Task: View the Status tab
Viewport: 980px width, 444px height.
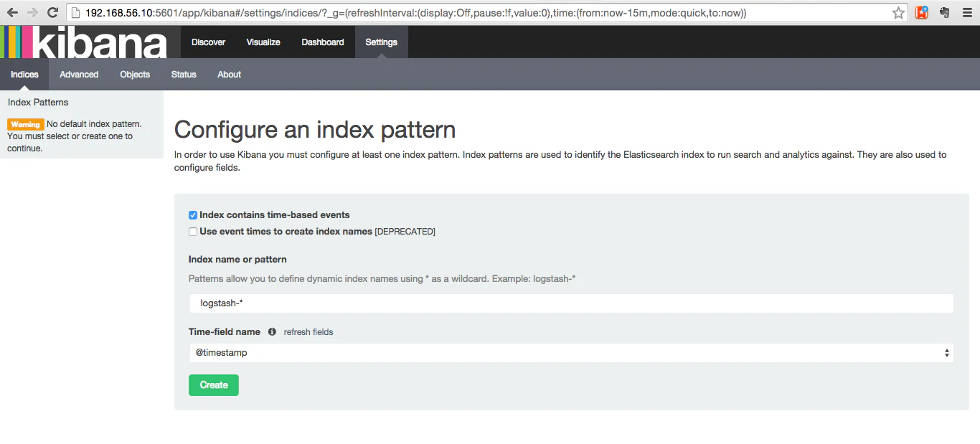Action: click(x=184, y=75)
